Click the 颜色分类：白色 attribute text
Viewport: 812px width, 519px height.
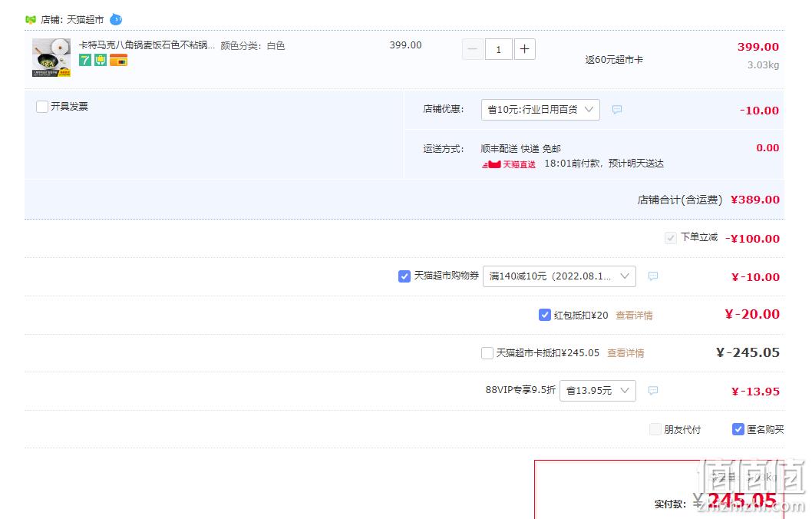tap(253, 45)
